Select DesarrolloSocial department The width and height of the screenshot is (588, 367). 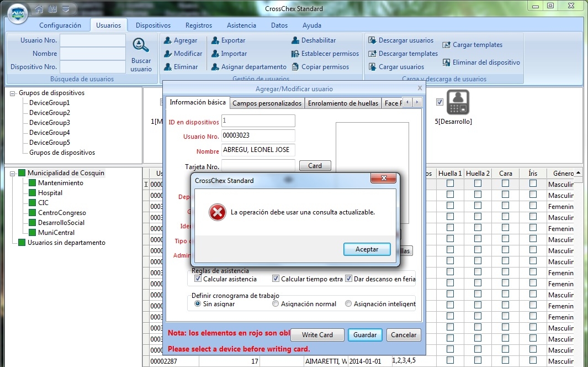(61, 223)
